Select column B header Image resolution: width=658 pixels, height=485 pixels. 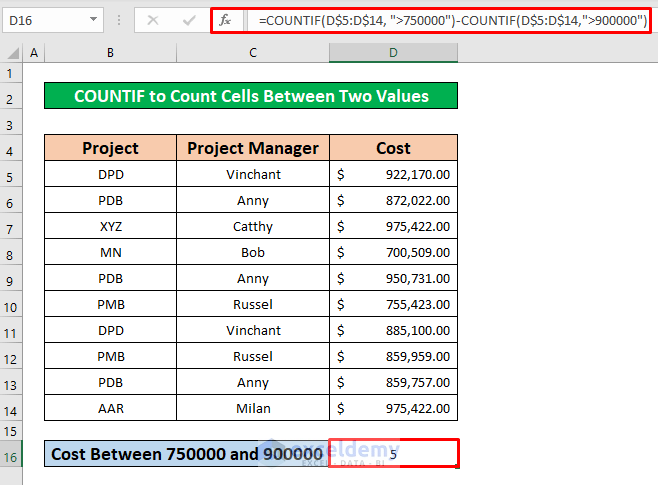(x=109, y=52)
